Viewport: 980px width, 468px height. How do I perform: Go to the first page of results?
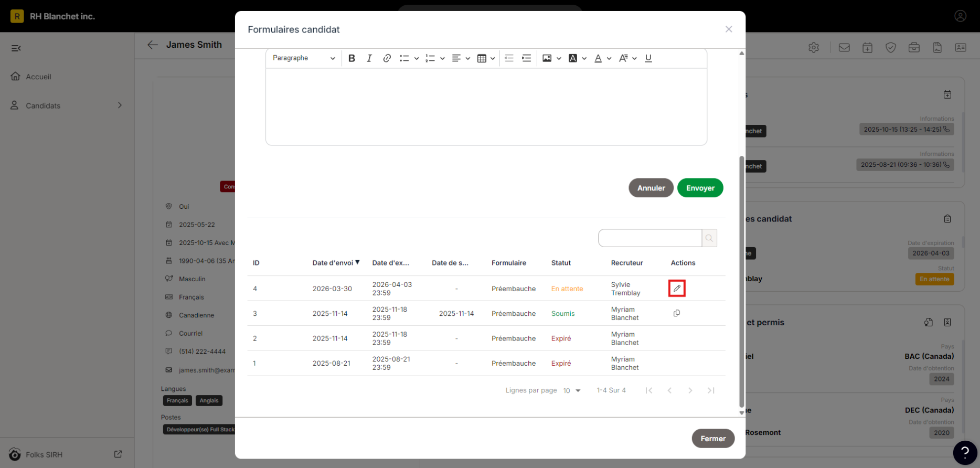point(649,390)
